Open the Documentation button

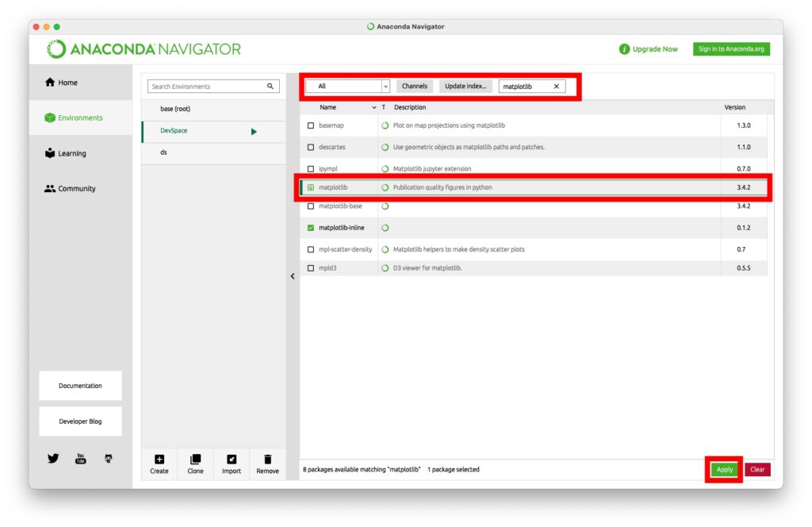(x=80, y=386)
